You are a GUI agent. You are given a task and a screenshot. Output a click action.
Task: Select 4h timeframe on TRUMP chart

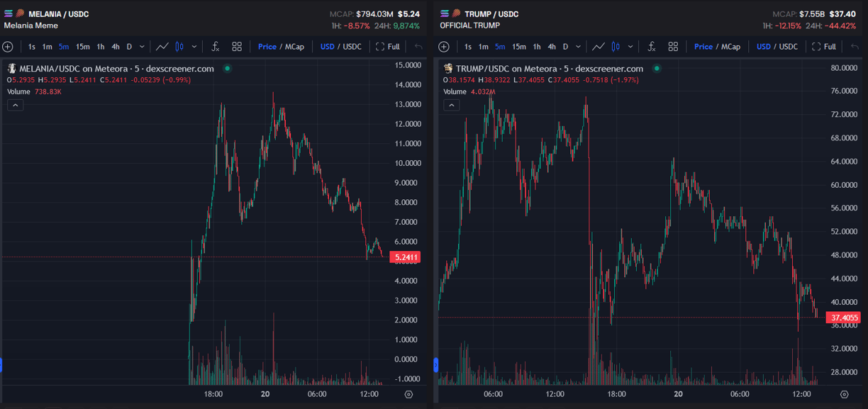point(552,47)
